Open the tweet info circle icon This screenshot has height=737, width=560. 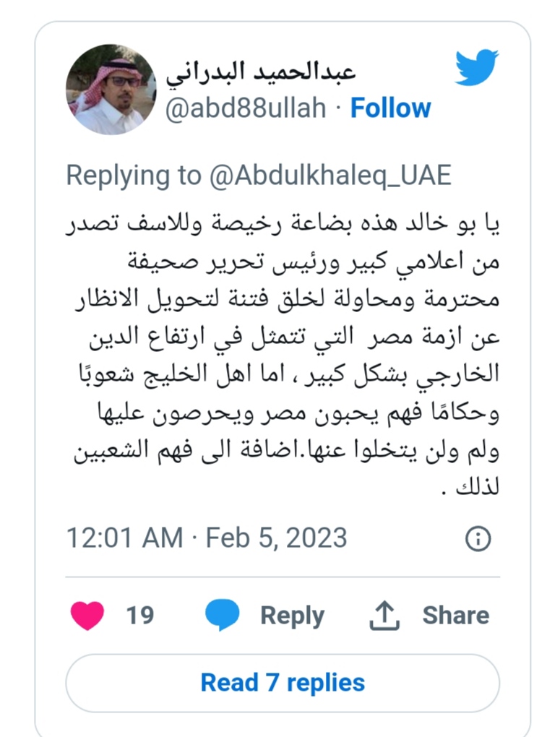(478, 538)
